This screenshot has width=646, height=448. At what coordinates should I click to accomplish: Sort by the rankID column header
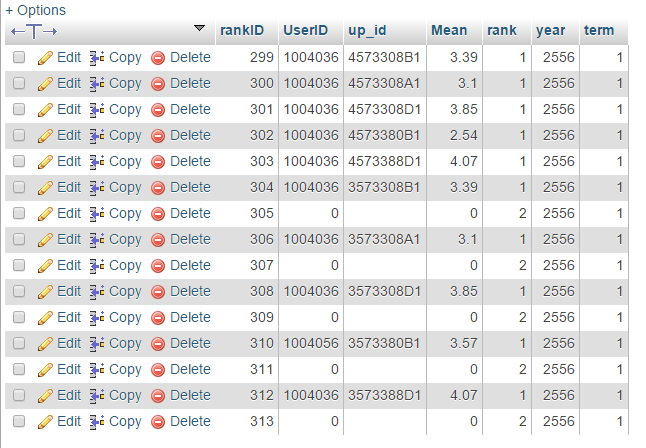242,30
